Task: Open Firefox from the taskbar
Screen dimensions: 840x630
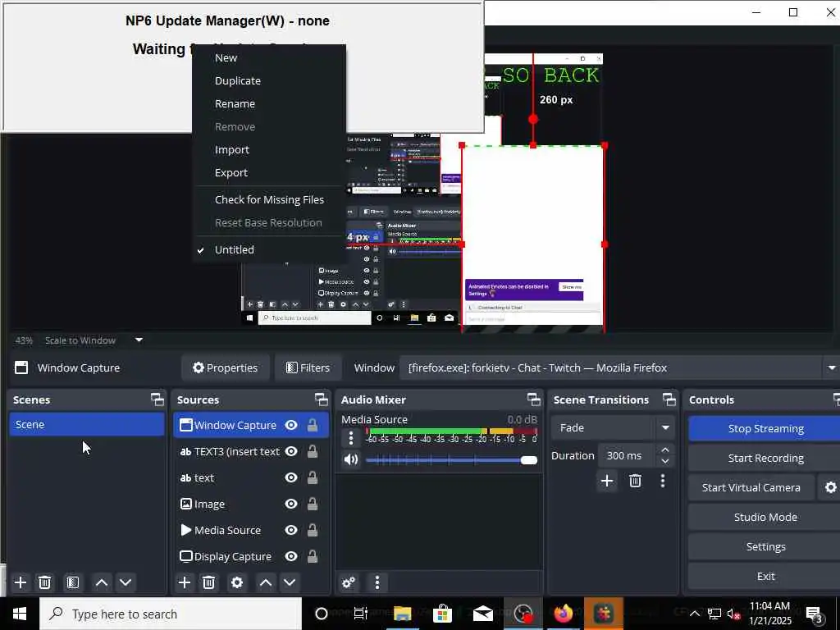Action: [x=563, y=614]
